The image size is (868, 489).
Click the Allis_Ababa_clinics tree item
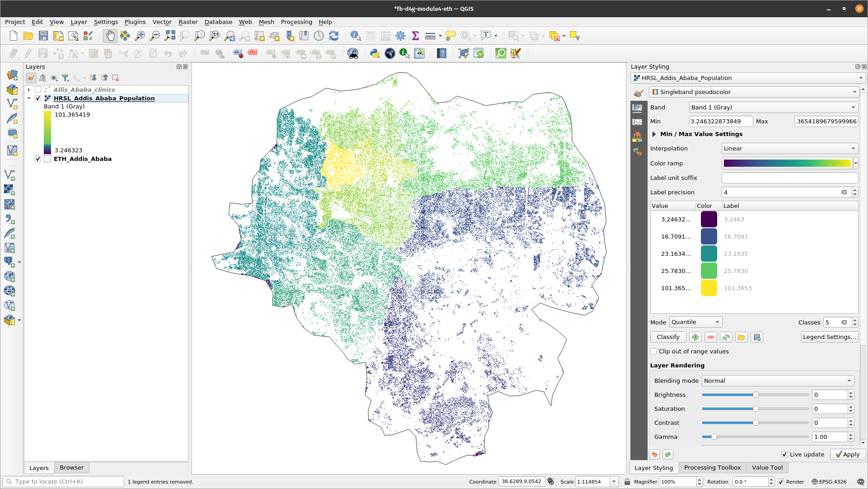[x=84, y=89]
